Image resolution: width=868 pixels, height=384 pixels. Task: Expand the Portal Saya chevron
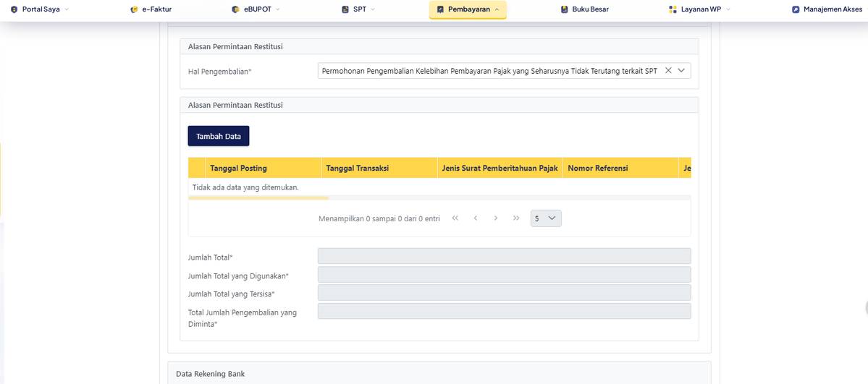[x=67, y=9]
